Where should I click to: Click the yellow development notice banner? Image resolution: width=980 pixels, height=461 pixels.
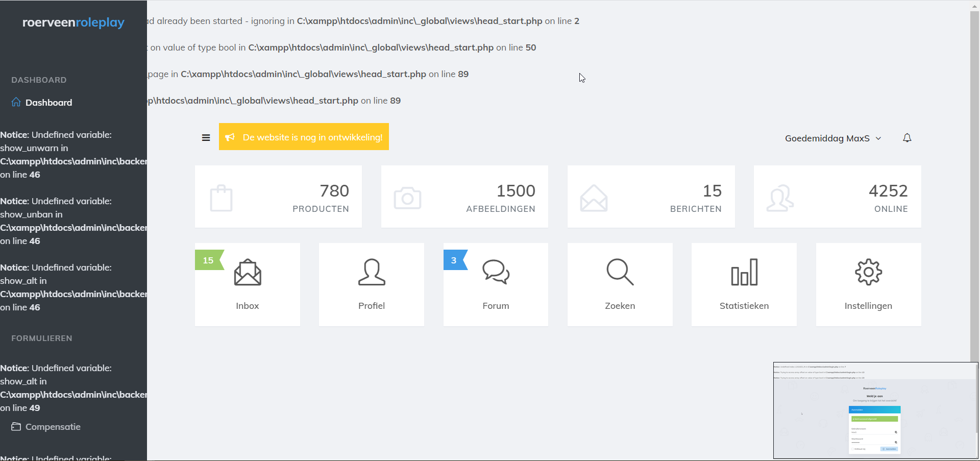(304, 137)
